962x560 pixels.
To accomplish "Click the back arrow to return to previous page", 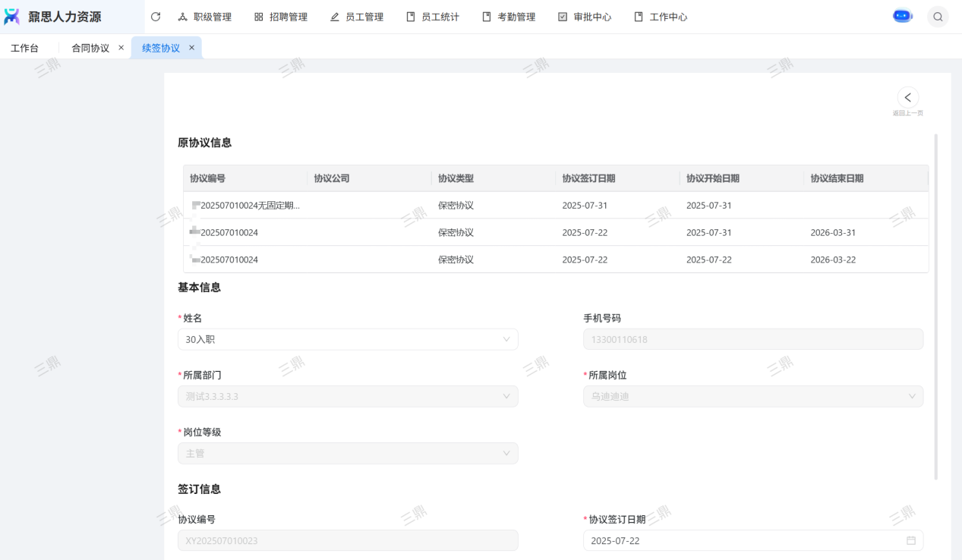I will coord(907,98).
